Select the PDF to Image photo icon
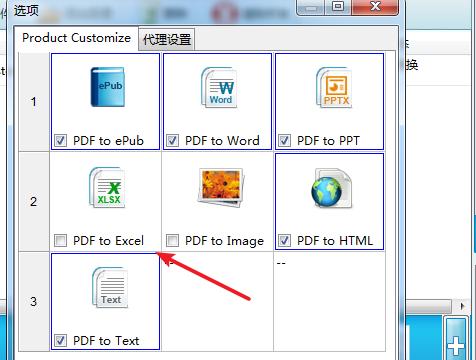476x360 pixels. [221, 187]
